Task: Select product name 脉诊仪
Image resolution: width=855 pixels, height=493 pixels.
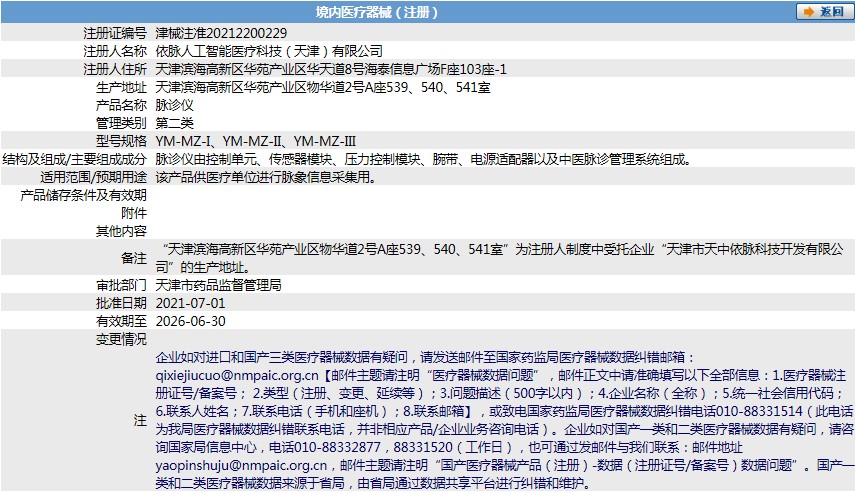Action: point(174,105)
